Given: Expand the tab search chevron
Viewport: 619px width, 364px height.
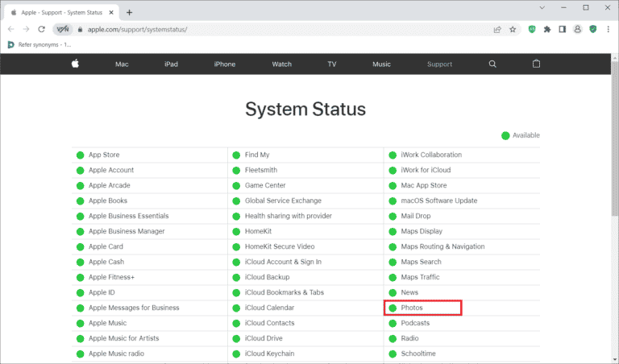Looking at the screenshot, I should coord(542,9).
